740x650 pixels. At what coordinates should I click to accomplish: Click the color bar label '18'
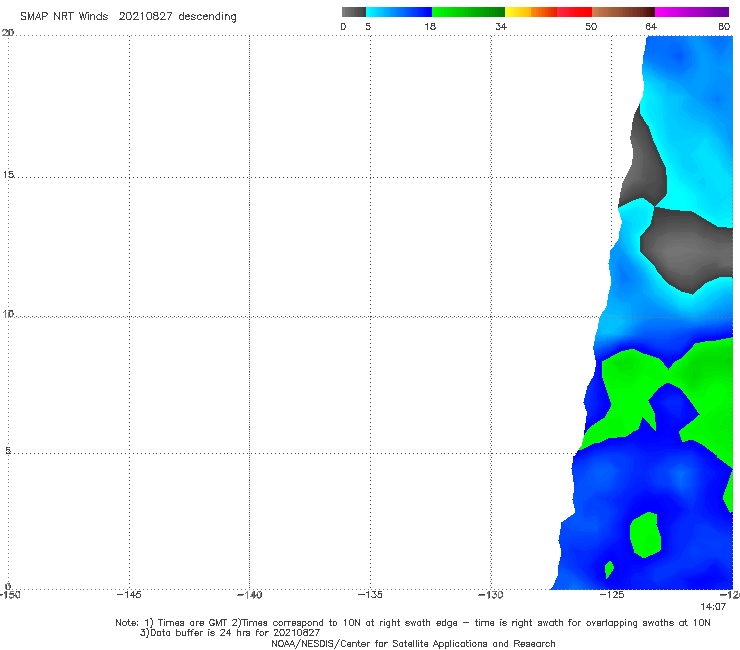(x=430, y=27)
